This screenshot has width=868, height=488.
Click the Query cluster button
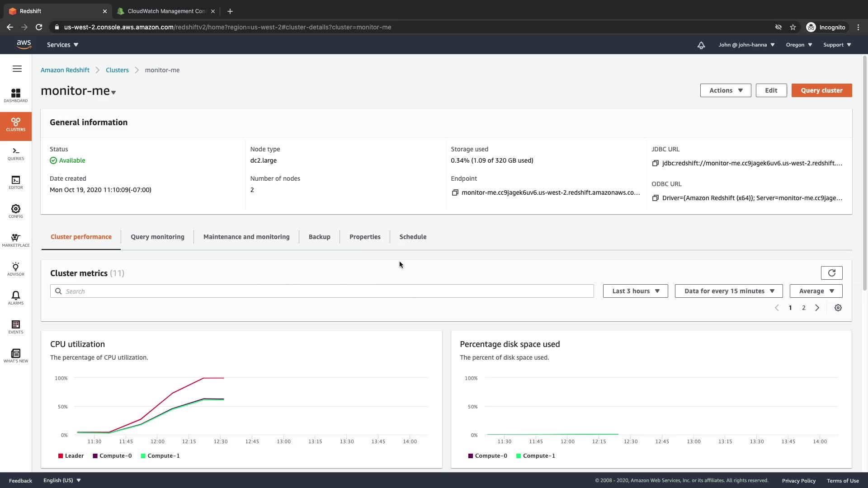click(x=821, y=90)
